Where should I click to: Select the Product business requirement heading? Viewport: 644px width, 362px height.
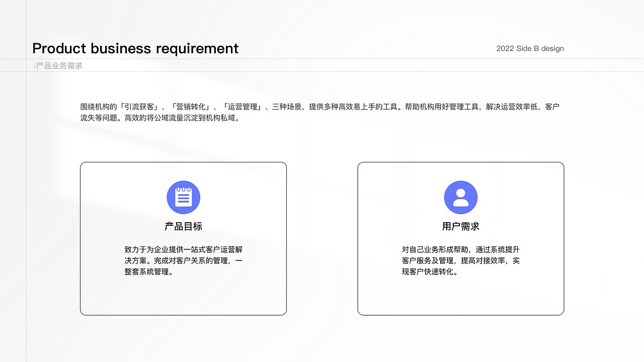point(135,48)
